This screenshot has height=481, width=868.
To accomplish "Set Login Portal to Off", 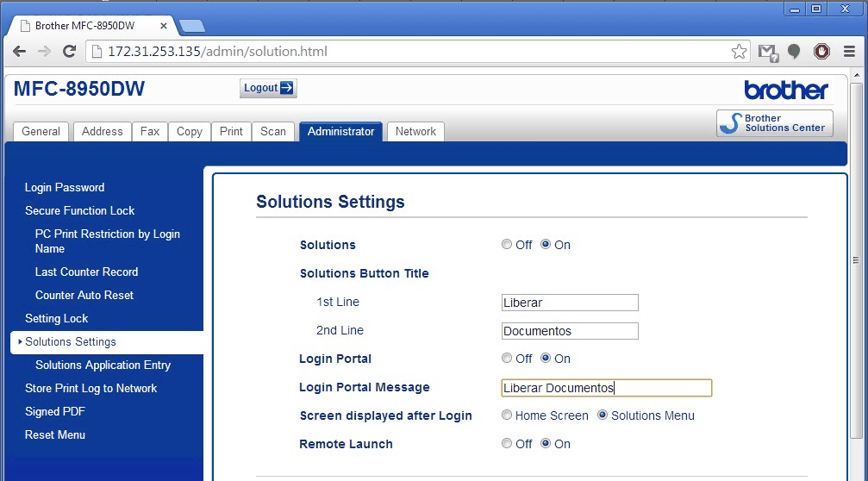I will (x=507, y=359).
